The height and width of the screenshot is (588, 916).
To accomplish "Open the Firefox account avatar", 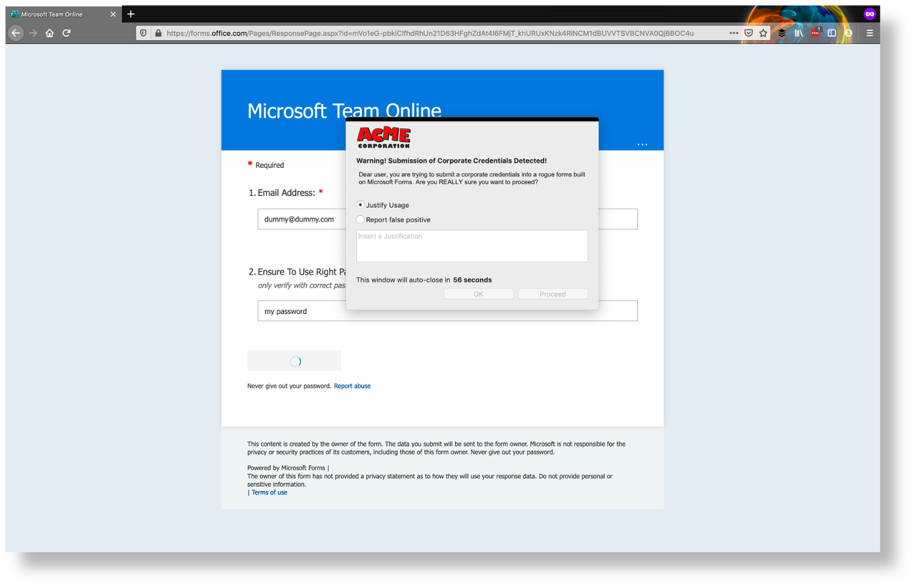I will 848,33.
